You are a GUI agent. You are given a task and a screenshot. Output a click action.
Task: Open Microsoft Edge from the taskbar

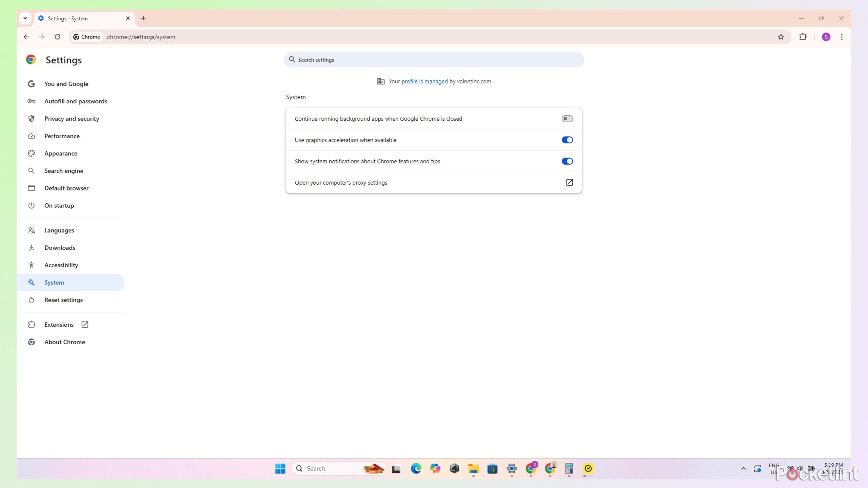pos(416,468)
